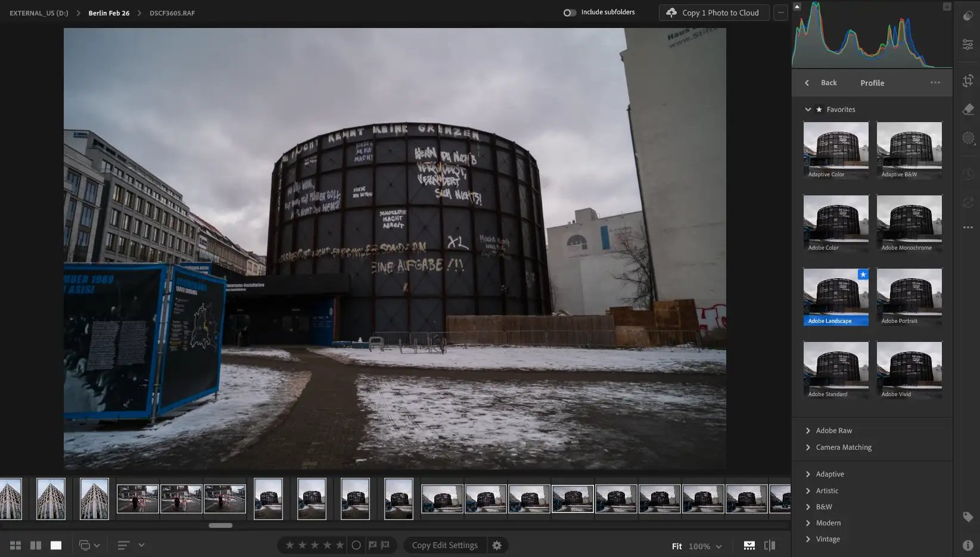Viewport: 980px width, 557px height.
Task: Expand the Camera Matching profile group
Action: tap(808, 447)
